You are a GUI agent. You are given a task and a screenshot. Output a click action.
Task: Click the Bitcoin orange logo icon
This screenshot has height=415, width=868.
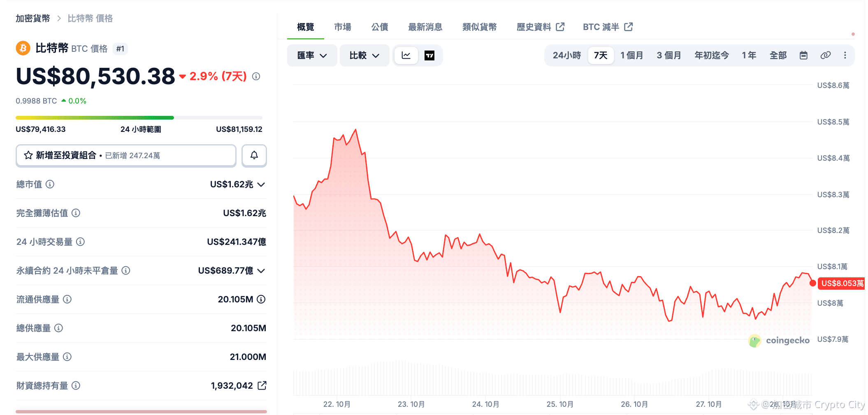(23, 48)
